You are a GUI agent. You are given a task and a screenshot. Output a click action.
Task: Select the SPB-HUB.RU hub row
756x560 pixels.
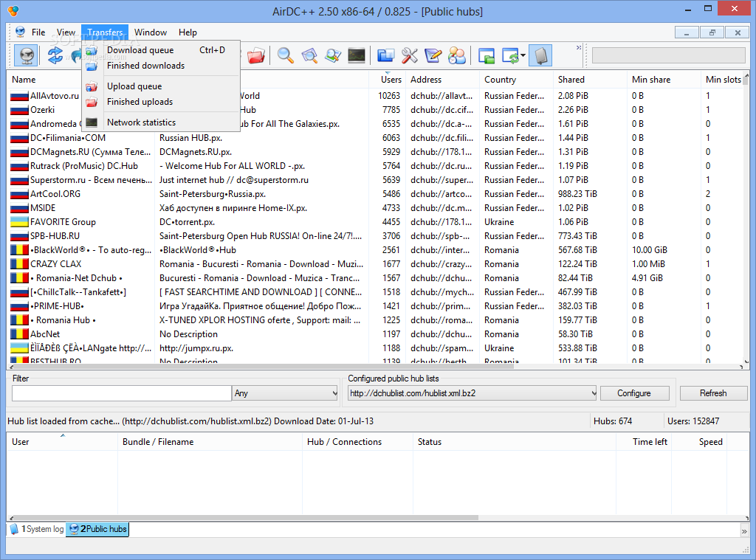[x=375, y=236]
